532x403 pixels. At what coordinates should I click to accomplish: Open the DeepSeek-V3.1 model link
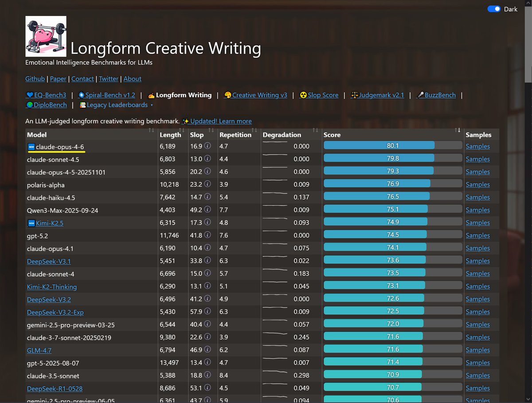[x=49, y=261]
